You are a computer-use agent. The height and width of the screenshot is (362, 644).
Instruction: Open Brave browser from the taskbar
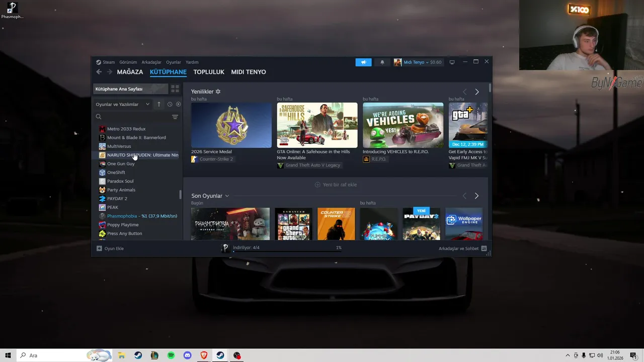click(x=204, y=355)
